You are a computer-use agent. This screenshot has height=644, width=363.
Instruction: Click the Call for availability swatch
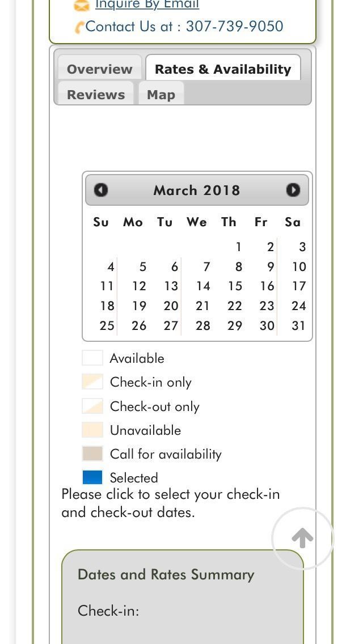[x=92, y=454]
